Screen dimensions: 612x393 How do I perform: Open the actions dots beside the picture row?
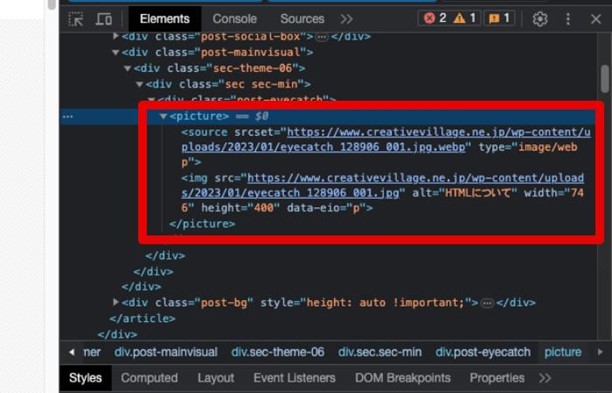click(68, 116)
